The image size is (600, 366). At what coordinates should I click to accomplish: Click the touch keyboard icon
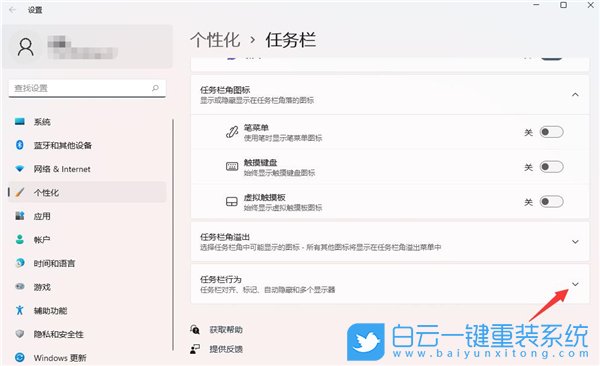pyautogui.click(x=232, y=167)
